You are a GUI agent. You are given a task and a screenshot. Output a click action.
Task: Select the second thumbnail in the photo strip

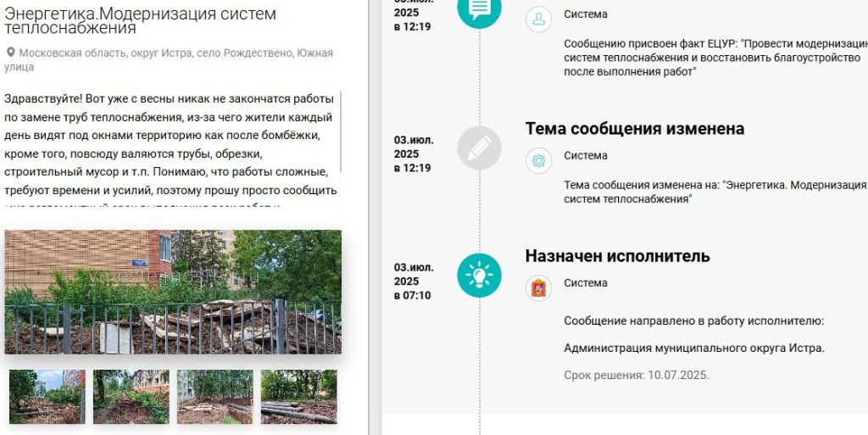click(131, 396)
